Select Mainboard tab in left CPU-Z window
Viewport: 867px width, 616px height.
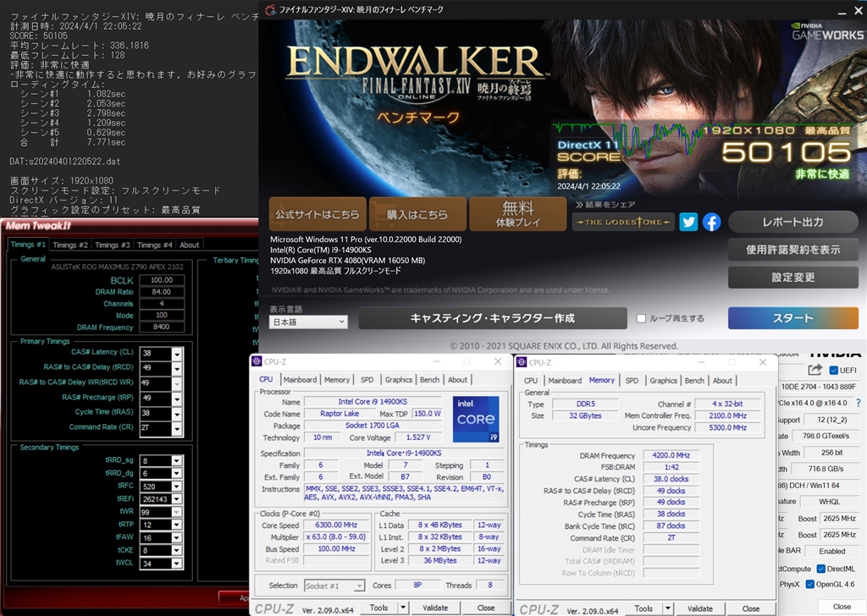pyautogui.click(x=301, y=380)
